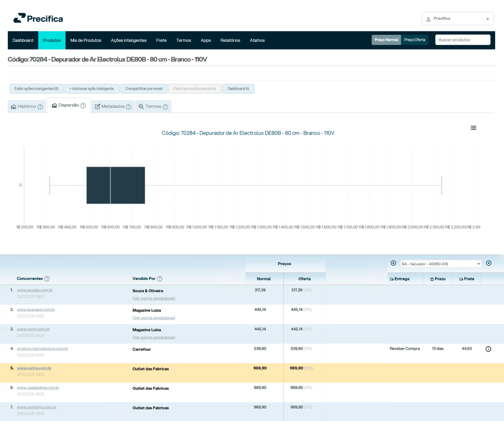
Task: Open the Precifica account dropdown
Action: 457,19
